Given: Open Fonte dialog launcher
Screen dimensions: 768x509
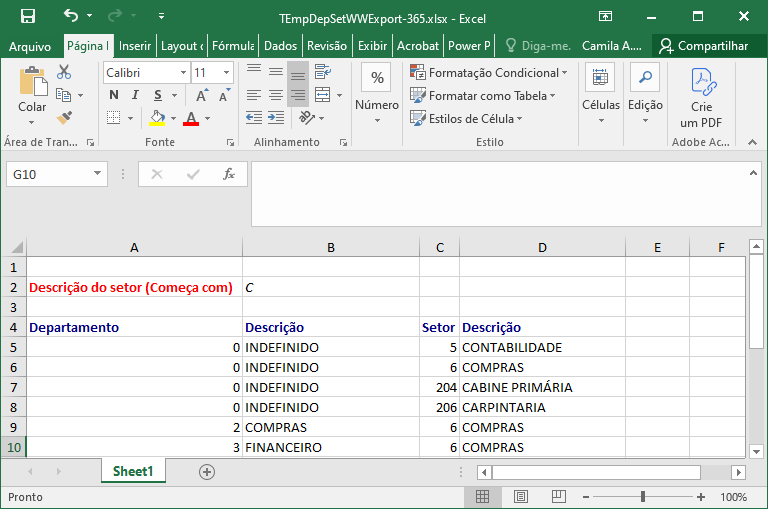Looking at the screenshot, I should click(230, 143).
